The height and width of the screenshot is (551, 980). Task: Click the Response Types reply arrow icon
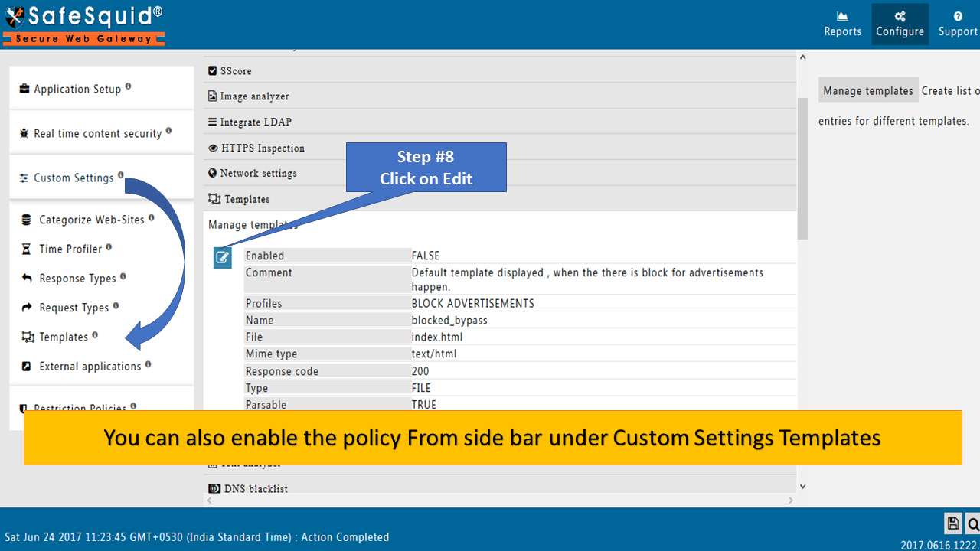(x=27, y=278)
